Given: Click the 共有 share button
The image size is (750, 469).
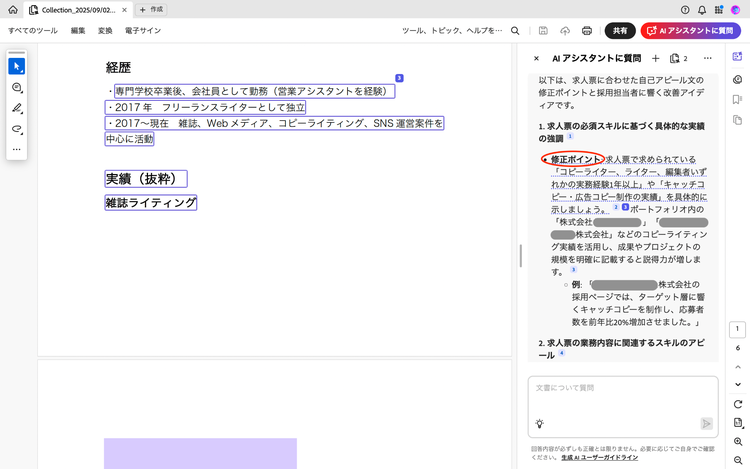Looking at the screenshot, I should [620, 31].
